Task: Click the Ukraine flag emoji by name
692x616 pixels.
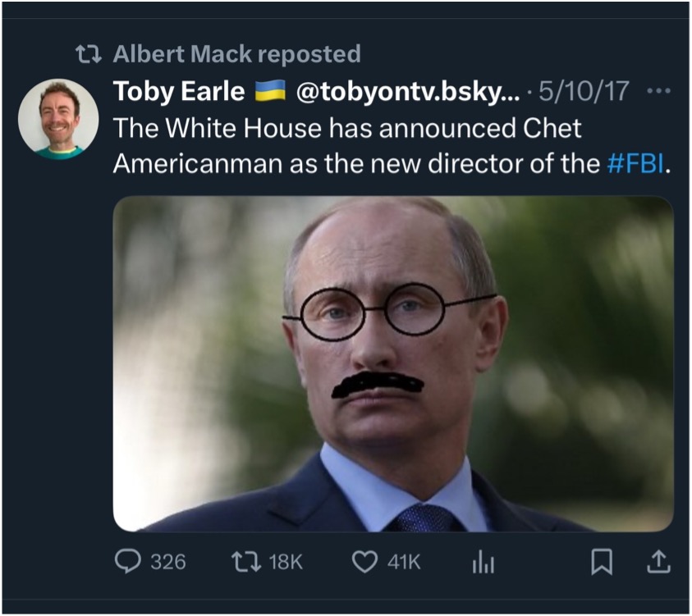Action: (270, 92)
